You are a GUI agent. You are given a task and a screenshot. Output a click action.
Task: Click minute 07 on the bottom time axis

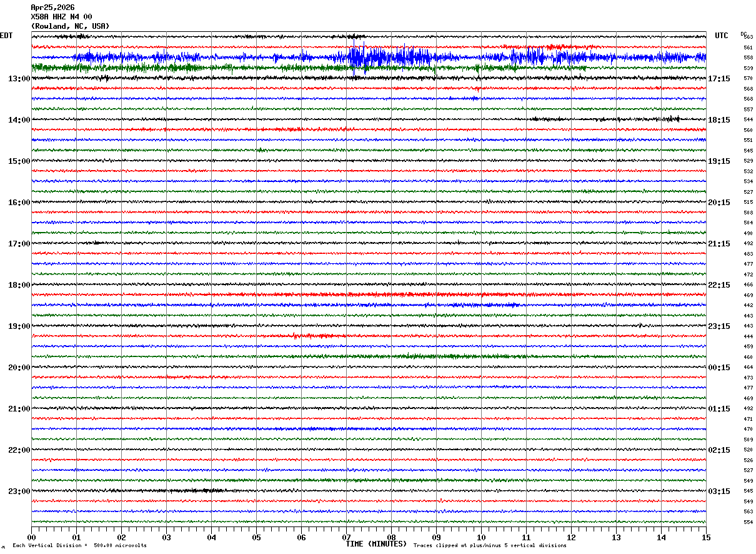346,538
